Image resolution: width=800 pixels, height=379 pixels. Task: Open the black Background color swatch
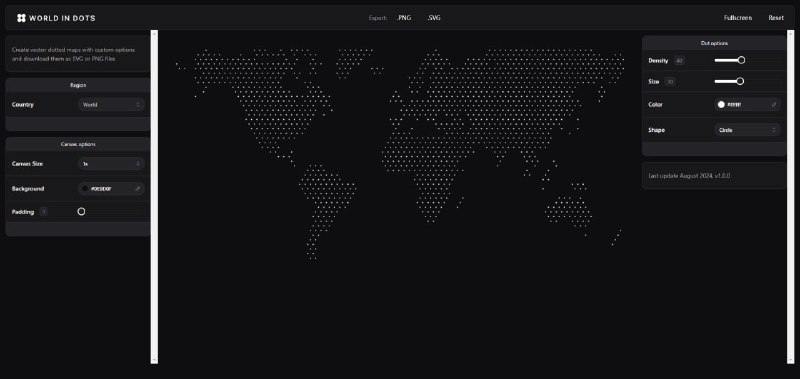(85, 189)
